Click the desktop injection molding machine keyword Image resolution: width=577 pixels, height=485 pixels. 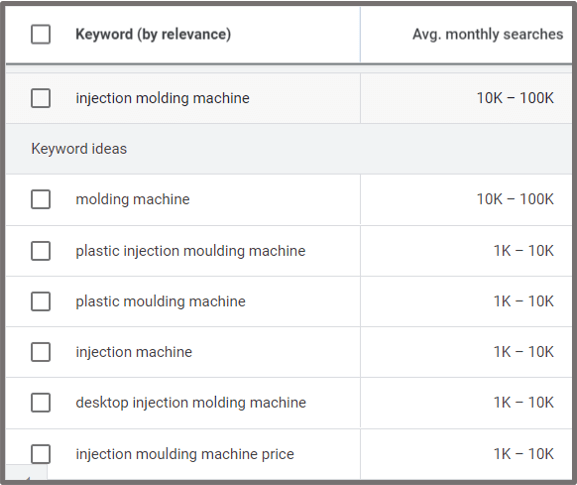click(x=191, y=403)
